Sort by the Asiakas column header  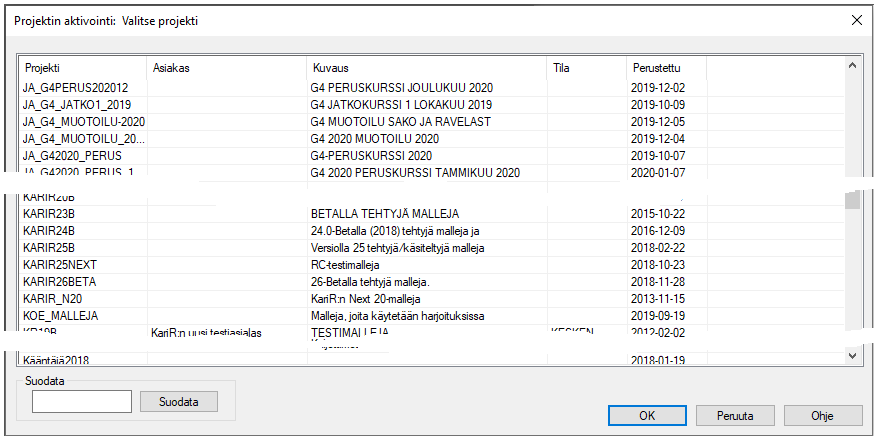click(226, 68)
